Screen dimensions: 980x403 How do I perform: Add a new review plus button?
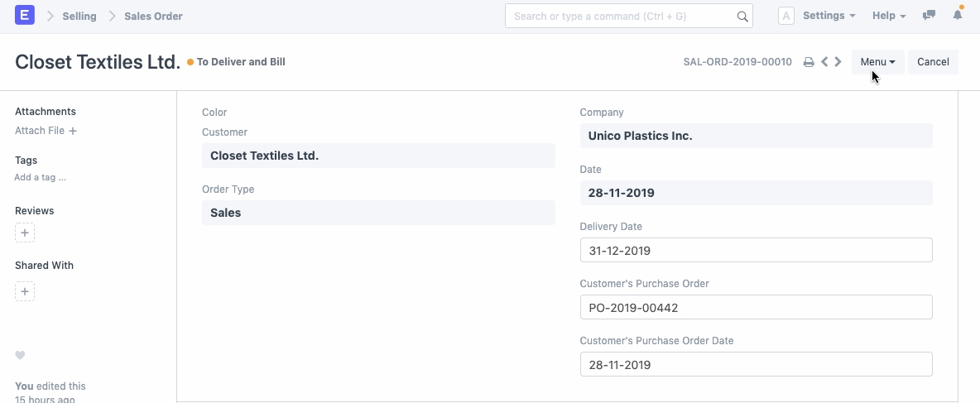pos(25,233)
